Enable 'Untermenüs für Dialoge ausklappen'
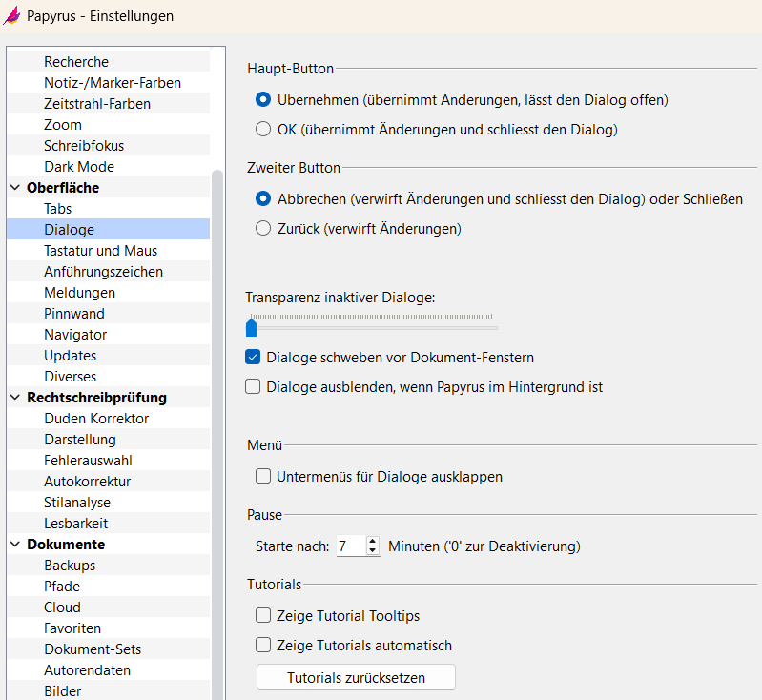Viewport: 762px width, 700px height. point(264,476)
